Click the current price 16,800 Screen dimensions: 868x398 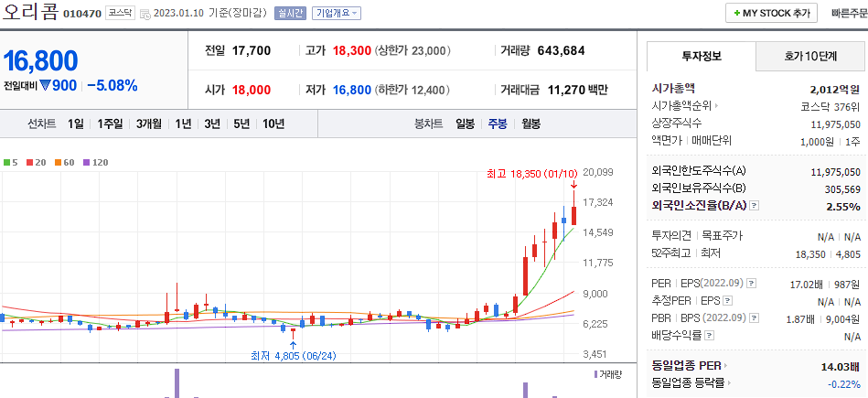[x=41, y=61]
